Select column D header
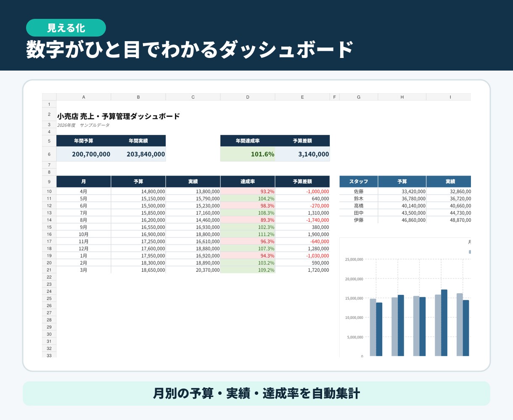The width and height of the screenshot is (513, 420). 248,97
